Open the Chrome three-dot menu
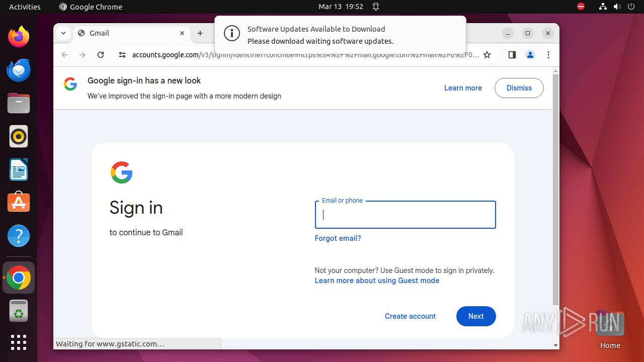644x362 pixels. 548,55
